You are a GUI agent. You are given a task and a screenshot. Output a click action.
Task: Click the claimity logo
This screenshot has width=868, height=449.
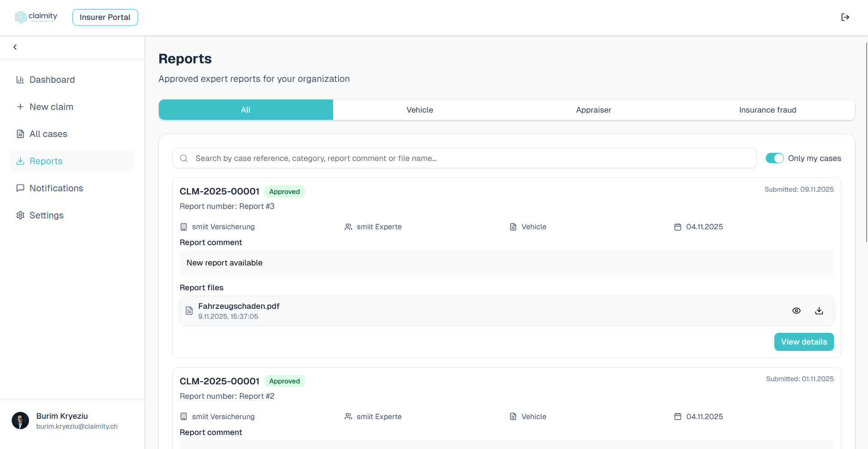tap(36, 17)
